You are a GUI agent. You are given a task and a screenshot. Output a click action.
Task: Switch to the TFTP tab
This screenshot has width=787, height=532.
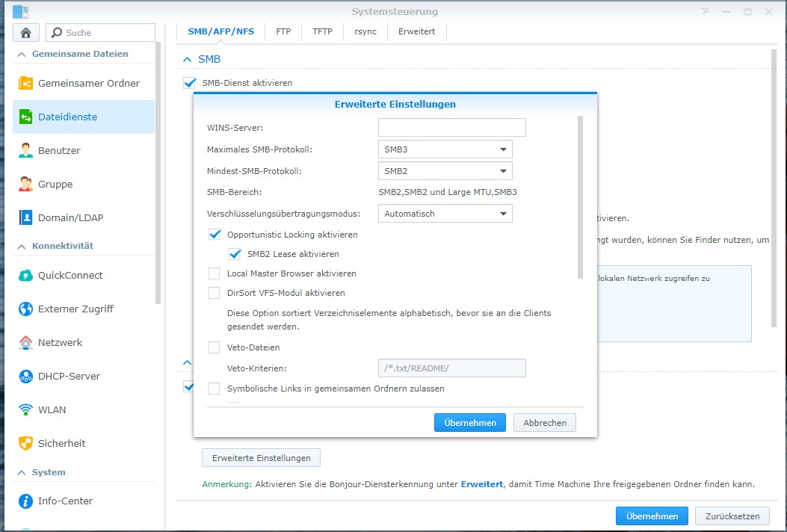(322, 31)
